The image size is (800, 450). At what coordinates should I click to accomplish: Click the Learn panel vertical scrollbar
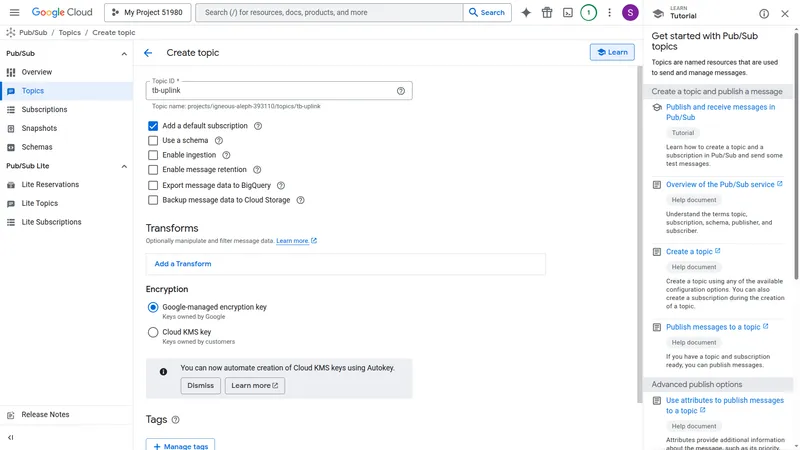click(x=796, y=155)
